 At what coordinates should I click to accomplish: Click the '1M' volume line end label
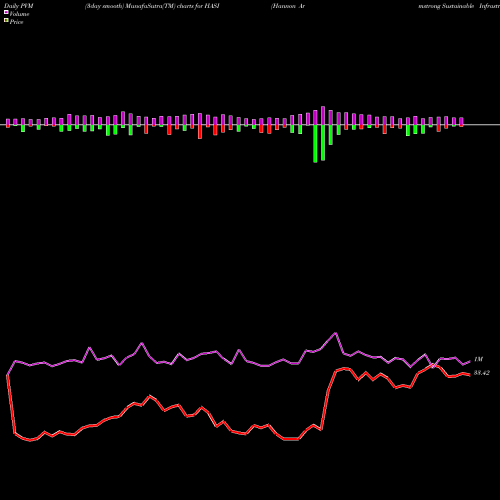pyautogui.click(x=478, y=359)
